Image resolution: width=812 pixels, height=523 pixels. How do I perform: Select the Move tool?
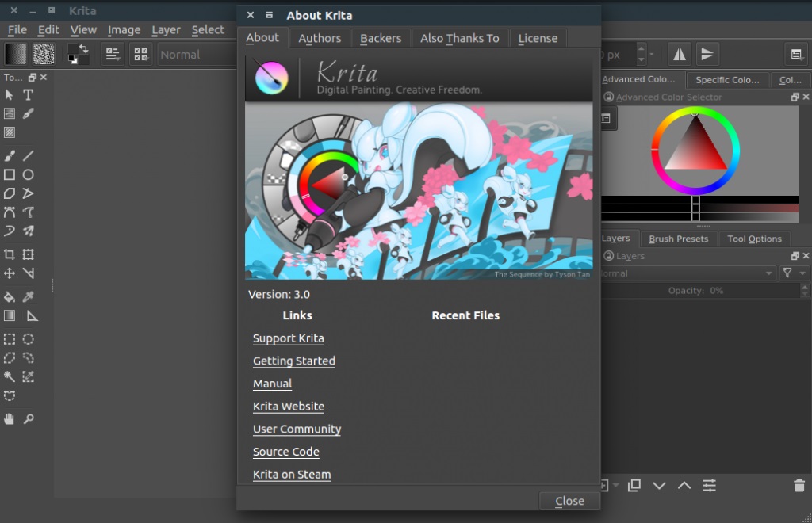click(10, 273)
